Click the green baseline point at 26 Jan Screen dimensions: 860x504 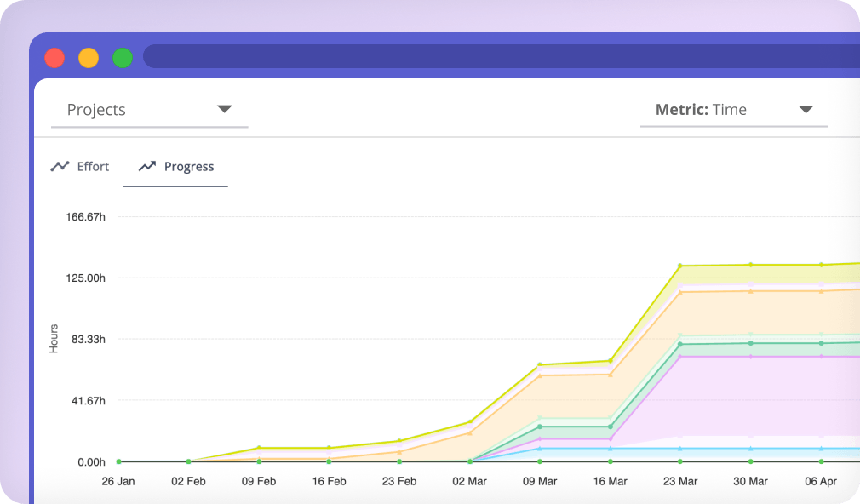click(x=118, y=461)
